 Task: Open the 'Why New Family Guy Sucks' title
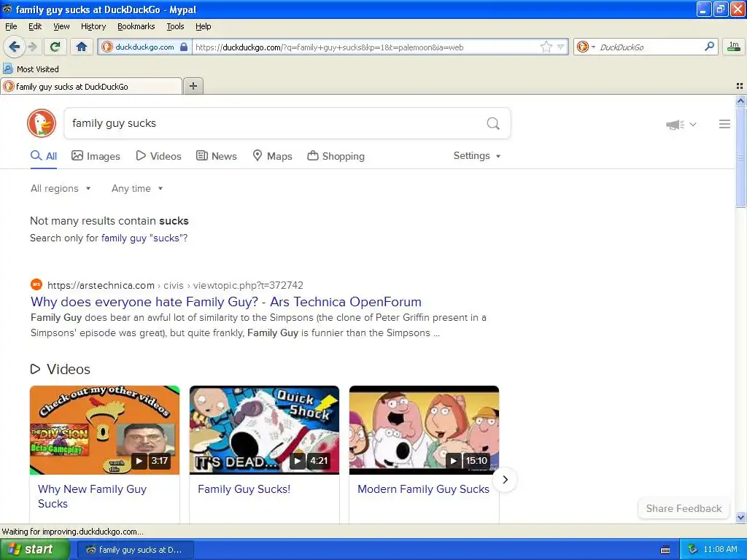point(93,496)
